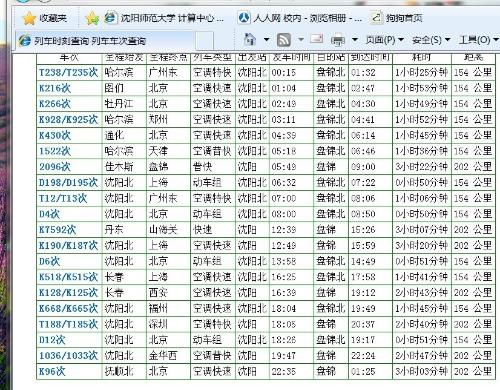Open train T238/T235次 details link
The width and height of the screenshot is (500, 390).
point(68,72)
